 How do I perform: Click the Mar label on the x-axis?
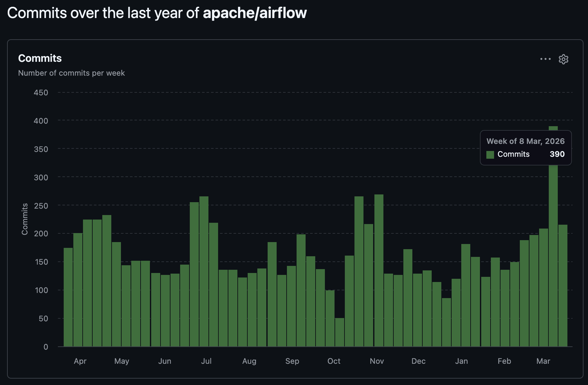coord(543,361)
